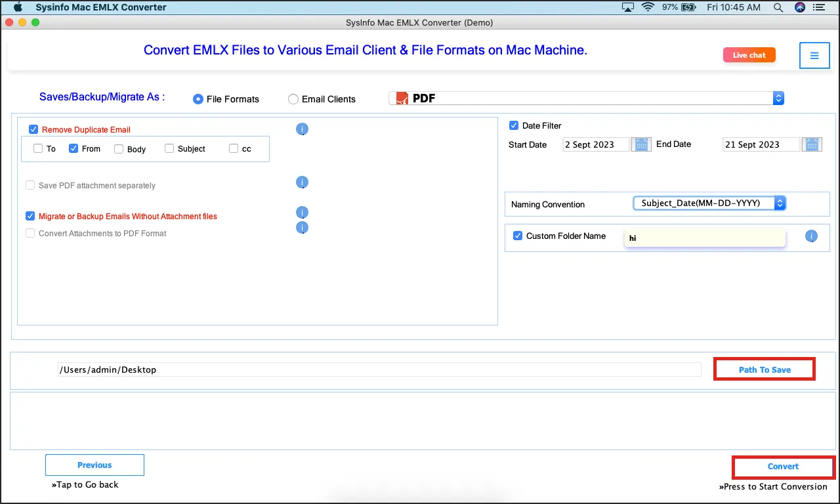Uncheck Remove Duplicate Email
The width and height of the screenshot is (840, 504).
pyautogui.click(x=33, y=129)
